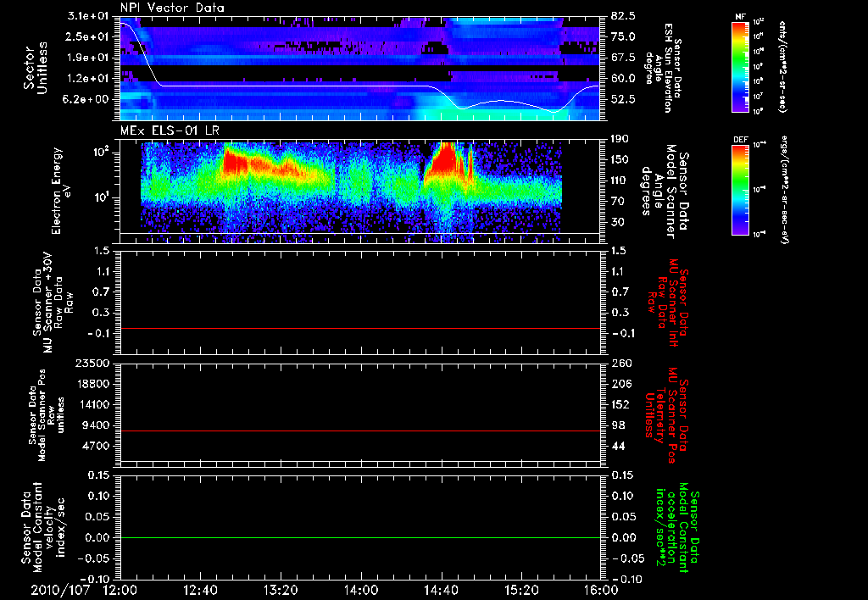Screen dimensions: 868x600
Task: Click the 4700 scanner position tick label
Action: (x=95, y=446)
